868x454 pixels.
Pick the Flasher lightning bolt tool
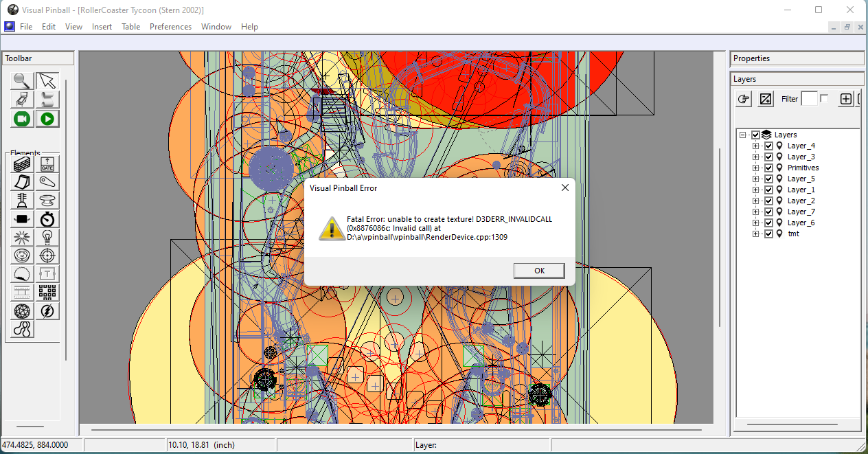pyautogui.click(x=47, y=311)
